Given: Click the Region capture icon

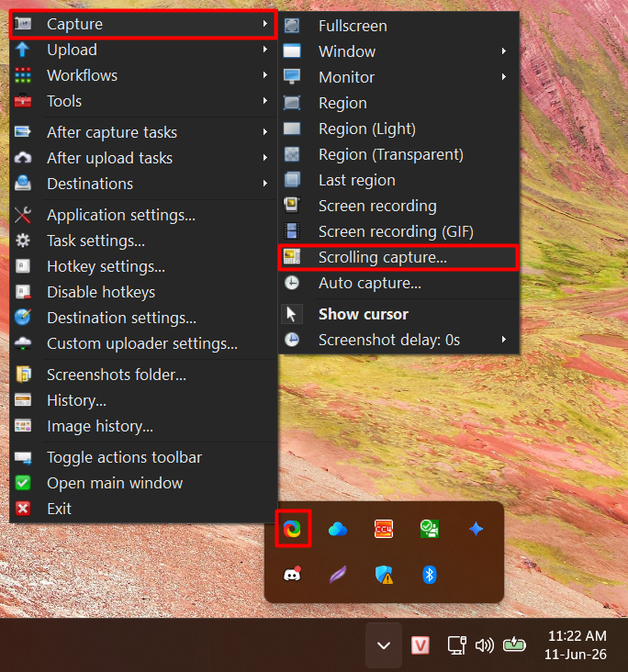Looking at the screenshot, I should click(x=292, y=103).
